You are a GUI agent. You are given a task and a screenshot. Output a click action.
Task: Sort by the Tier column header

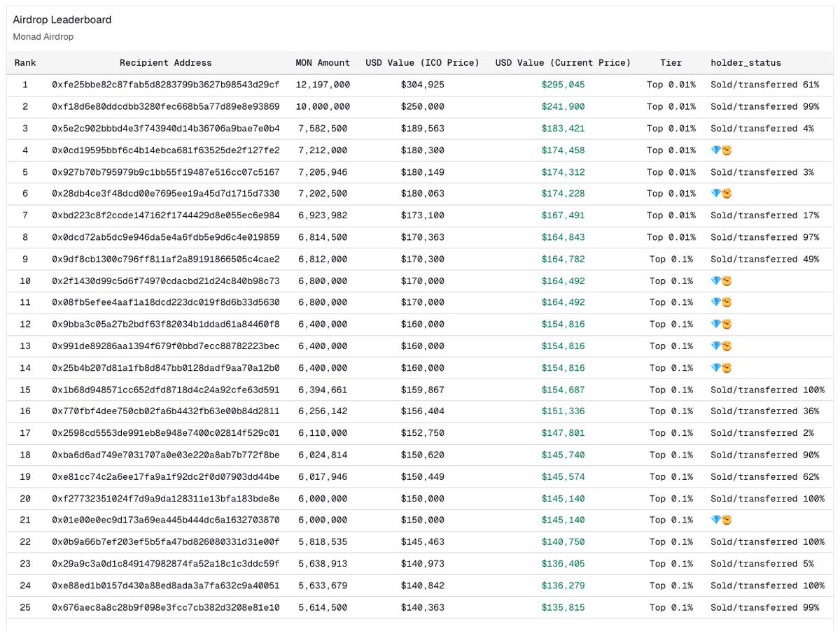pyautogui.click(x=671, y=63)
